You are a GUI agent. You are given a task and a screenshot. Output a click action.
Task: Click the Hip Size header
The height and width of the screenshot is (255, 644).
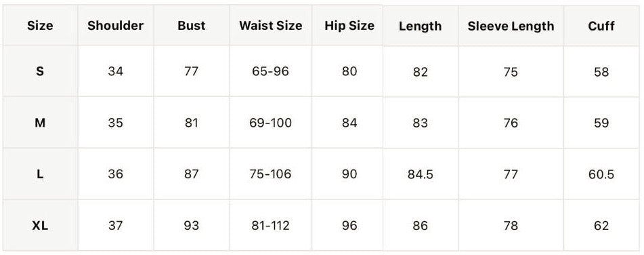coord(349,26)
